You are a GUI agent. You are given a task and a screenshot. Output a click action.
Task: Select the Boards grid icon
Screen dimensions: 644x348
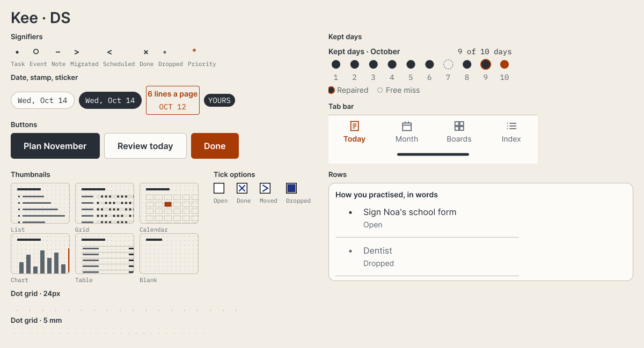459,126
